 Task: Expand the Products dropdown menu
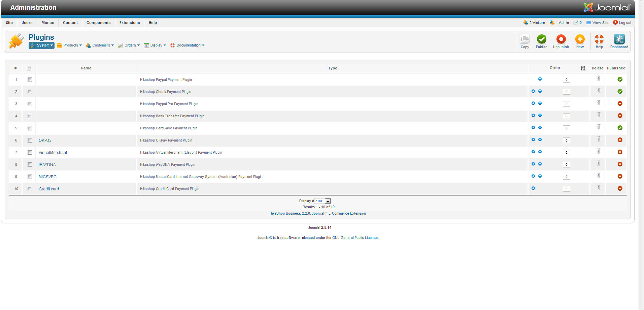69,45
